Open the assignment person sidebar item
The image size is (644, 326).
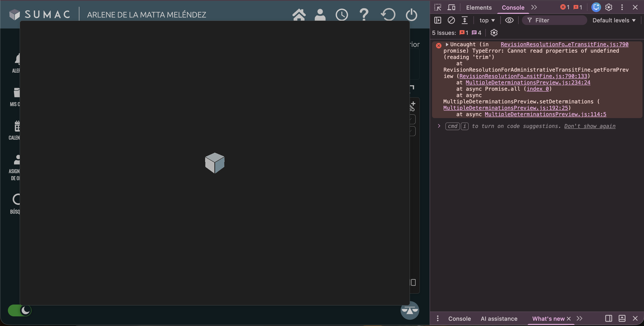tap(14, 168)
